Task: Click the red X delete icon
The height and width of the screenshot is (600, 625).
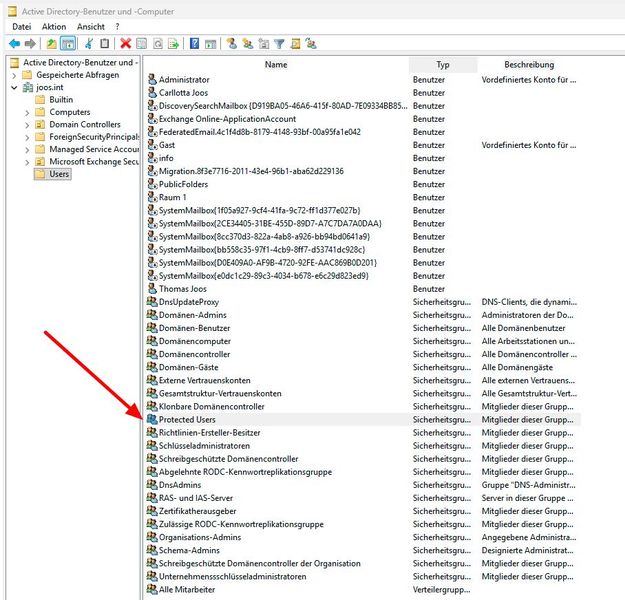Action: pyautogui.click(x=126, y=43)
